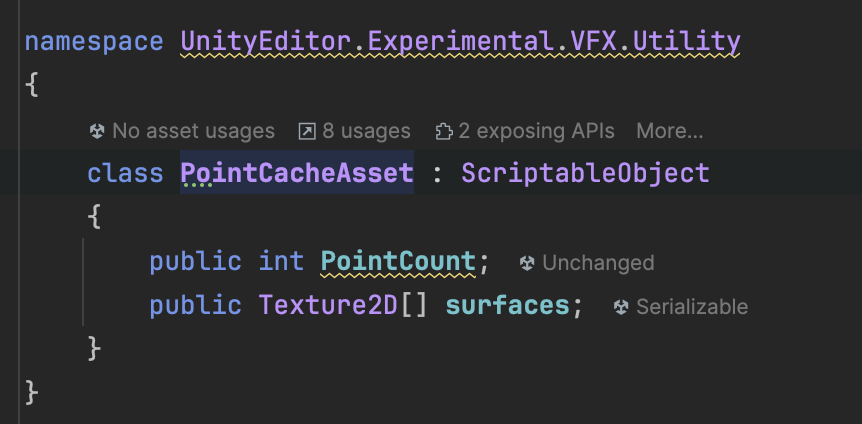
Task: Click the int keyword of PointCount
Action: click(x=281, y=262)
